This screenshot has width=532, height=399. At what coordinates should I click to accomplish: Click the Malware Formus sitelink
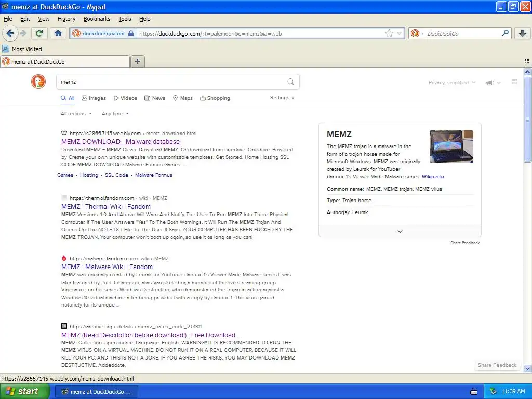154,175
